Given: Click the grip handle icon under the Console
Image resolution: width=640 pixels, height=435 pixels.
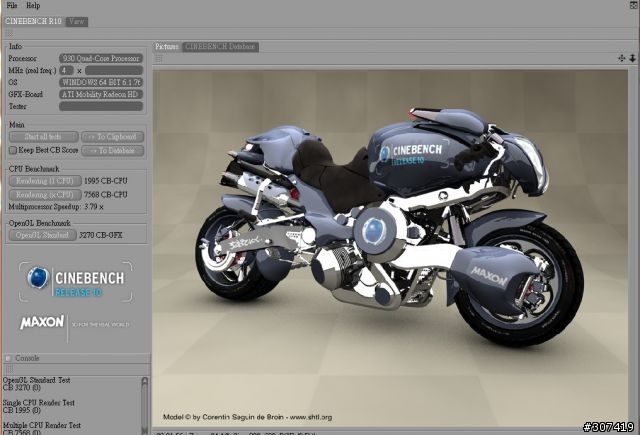Looking at the screenshot, I should click(9, 369).
